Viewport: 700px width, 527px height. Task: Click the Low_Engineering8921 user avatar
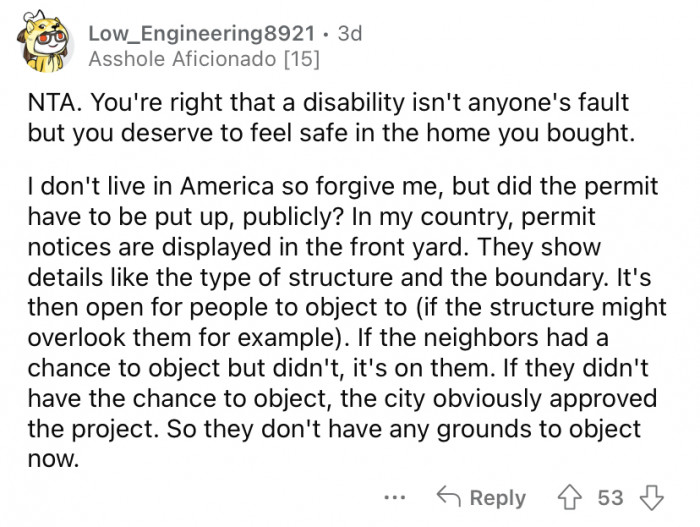44,46
